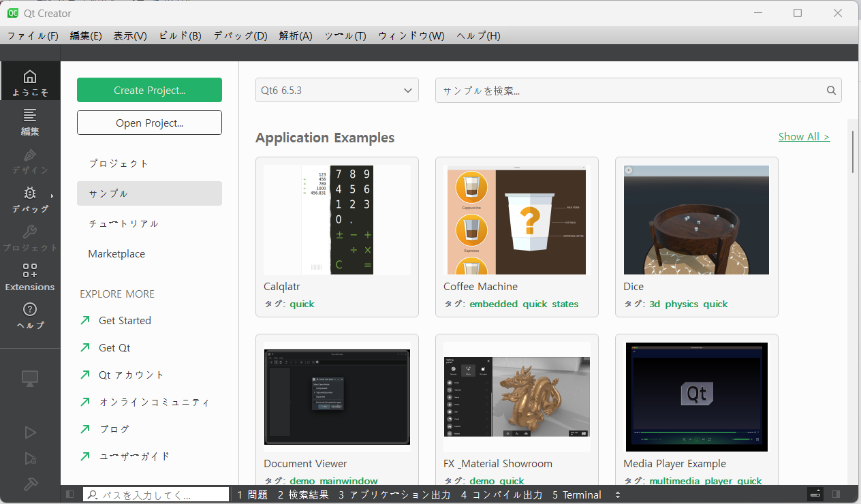Toggle the left sidebar icon in status bar
861x504 pixels.
click(69, 494)
